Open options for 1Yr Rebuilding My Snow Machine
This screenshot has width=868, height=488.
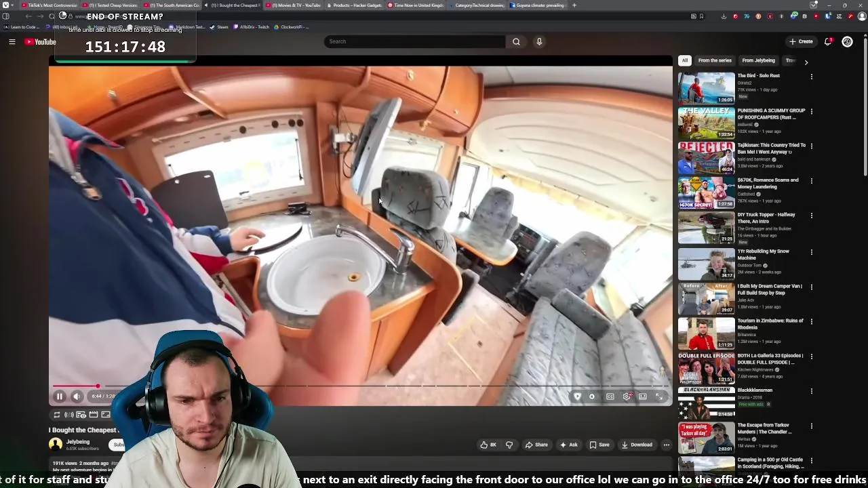coord(811,251)
